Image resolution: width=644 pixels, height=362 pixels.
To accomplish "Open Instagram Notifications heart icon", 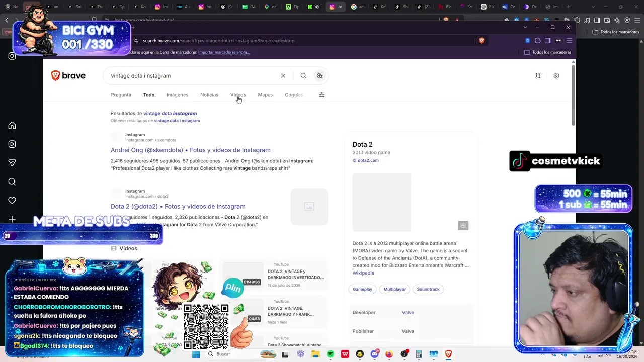I will pyautogui.click(x=12, y=200).
